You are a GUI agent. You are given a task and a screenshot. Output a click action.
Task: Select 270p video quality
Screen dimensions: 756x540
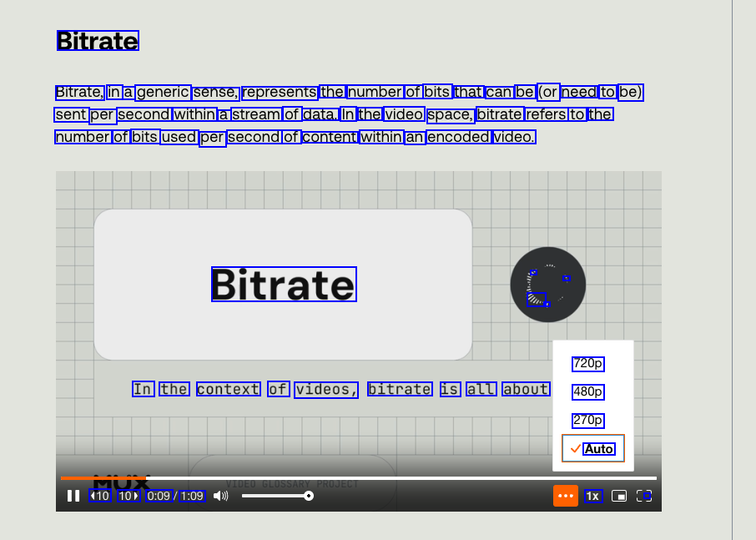(x=588, y=421)
